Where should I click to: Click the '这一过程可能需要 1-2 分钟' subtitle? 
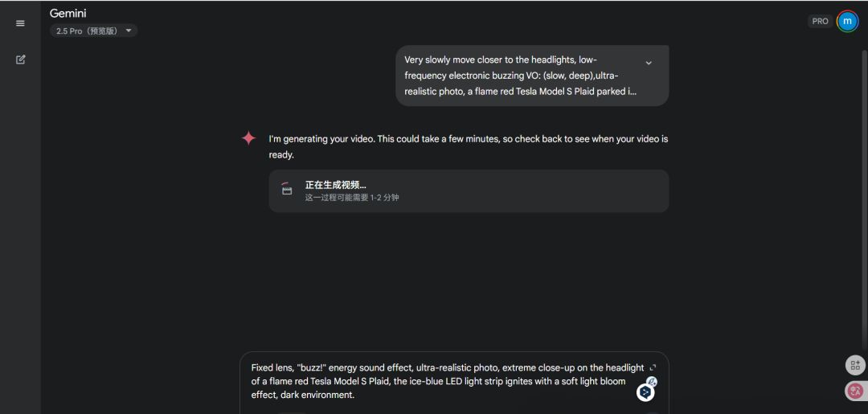pyautogui.click(x=351, y=198)
